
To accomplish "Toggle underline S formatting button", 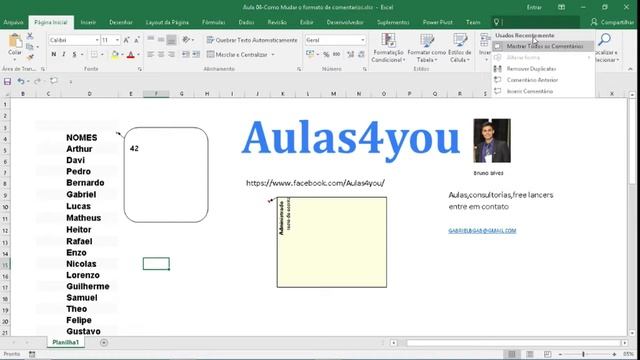I will (x=74, y=54).
